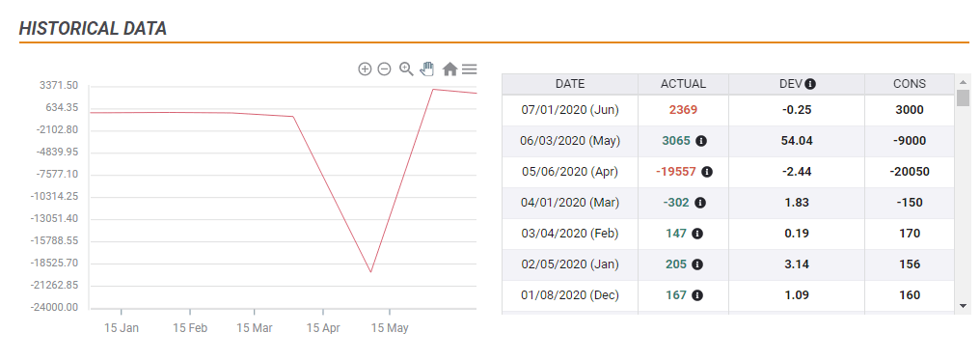Click the consensus value -150
Screen dimensions: 980x361
click(x=910, y=203)
